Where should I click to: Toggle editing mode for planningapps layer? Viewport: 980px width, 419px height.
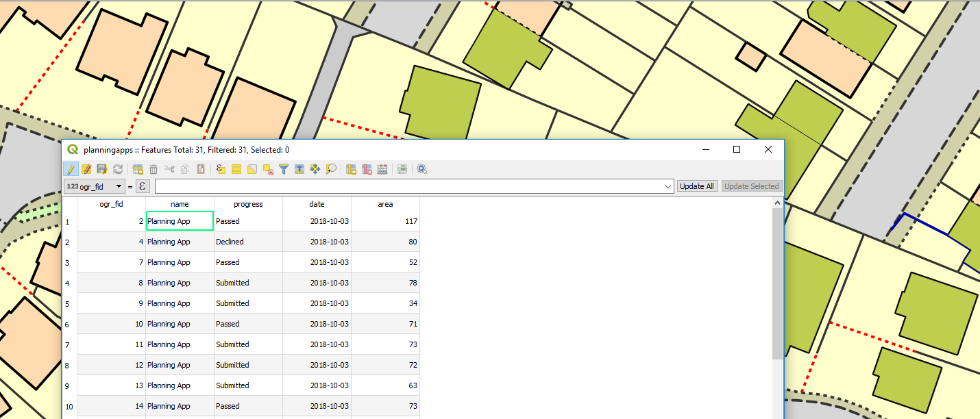click(70, 169)
